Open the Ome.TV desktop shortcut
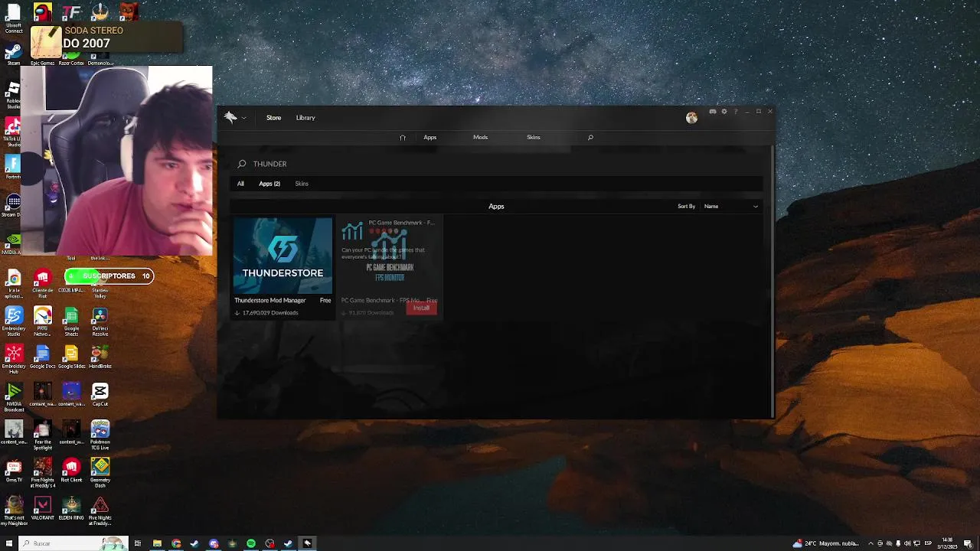 pyautogui.click(x=14, y=471)
